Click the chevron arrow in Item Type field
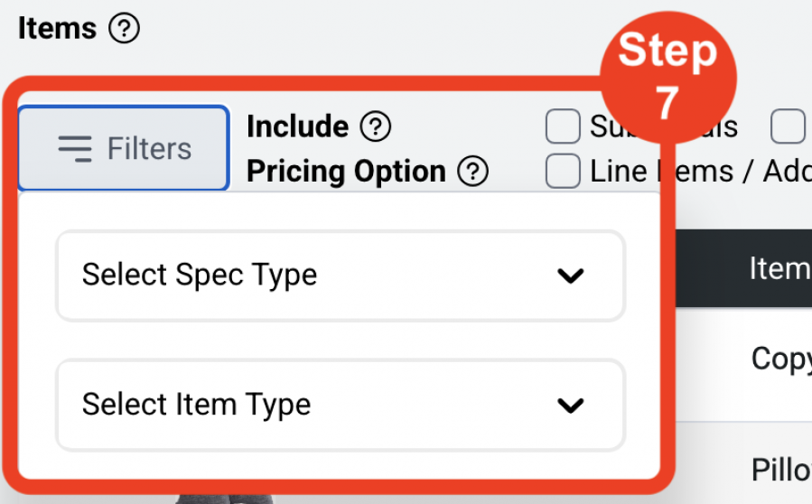 click(571, 405)
